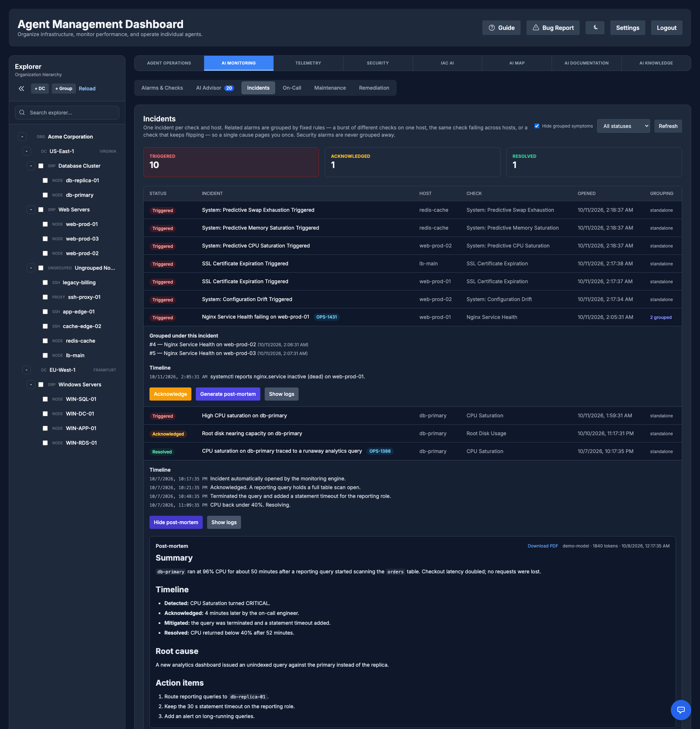This screenshot has height=729, width=700.
Task: Acknowledge the Nginx Service Health incident
Action: click(x=170, y=394)
